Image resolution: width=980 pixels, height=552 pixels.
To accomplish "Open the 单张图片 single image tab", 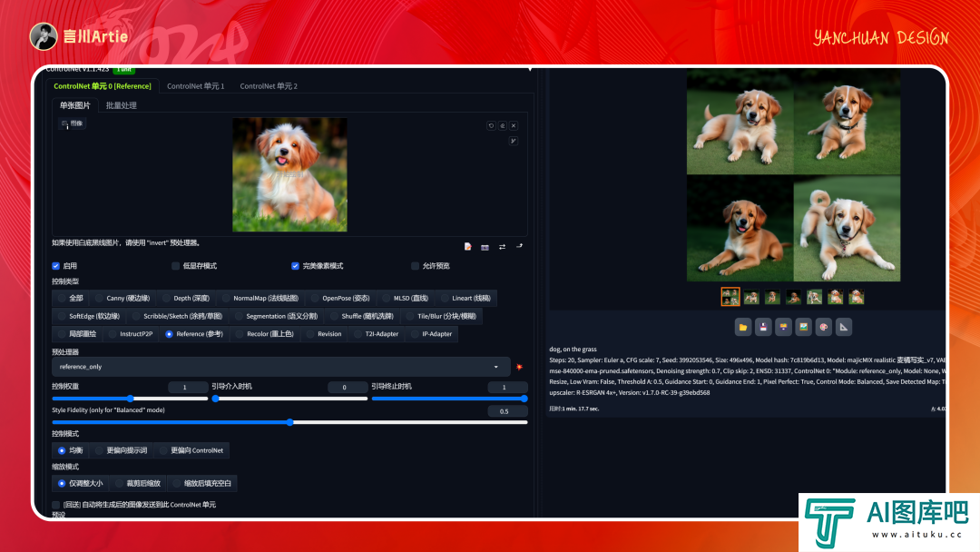I will click(75, 105).
